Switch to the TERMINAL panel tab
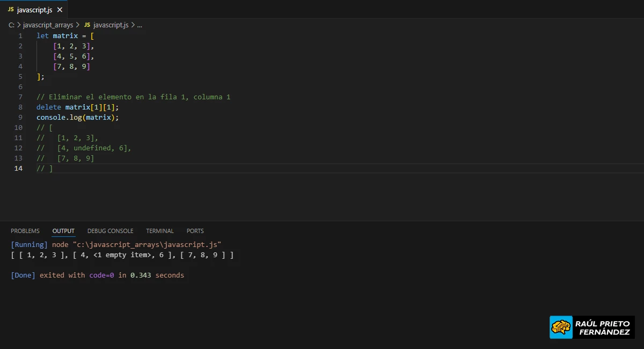Image resolution: width=644 pixels, height=349 pixels. (x=159, y=230)
